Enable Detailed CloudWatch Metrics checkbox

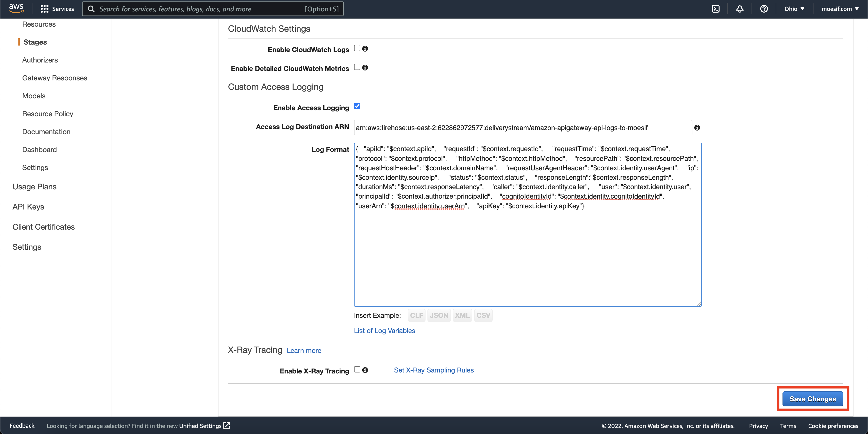357,67
